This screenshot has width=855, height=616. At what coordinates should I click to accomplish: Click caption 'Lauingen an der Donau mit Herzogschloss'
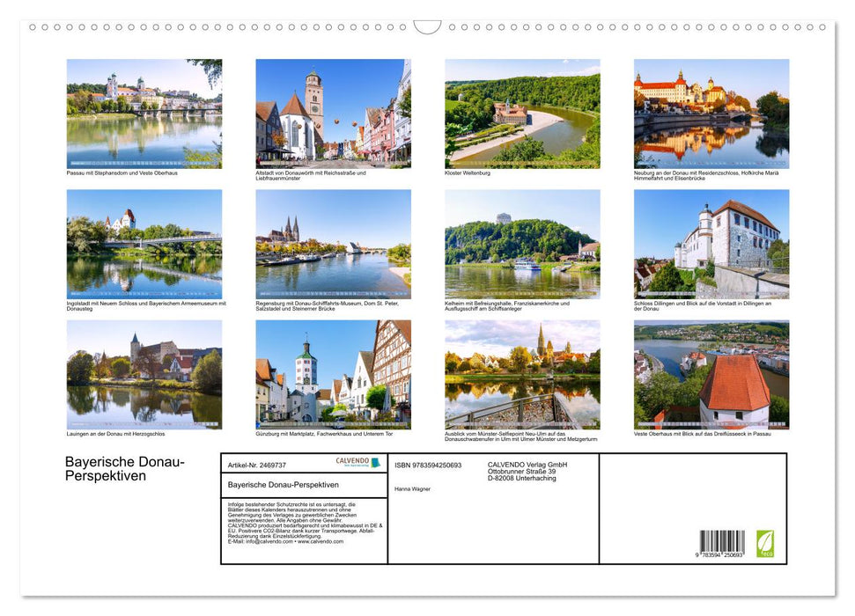115,434
